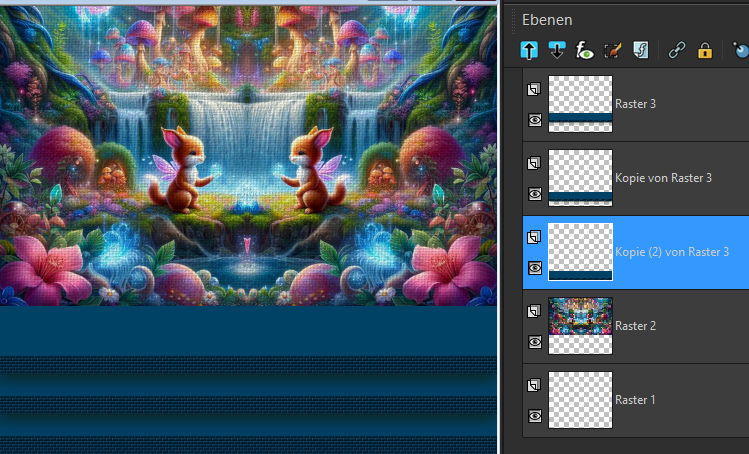Image resolution: width=749 pixels, height=454 pixels.
Task: Hide the Raster 3 layer via eye
Action: point(535,120)
